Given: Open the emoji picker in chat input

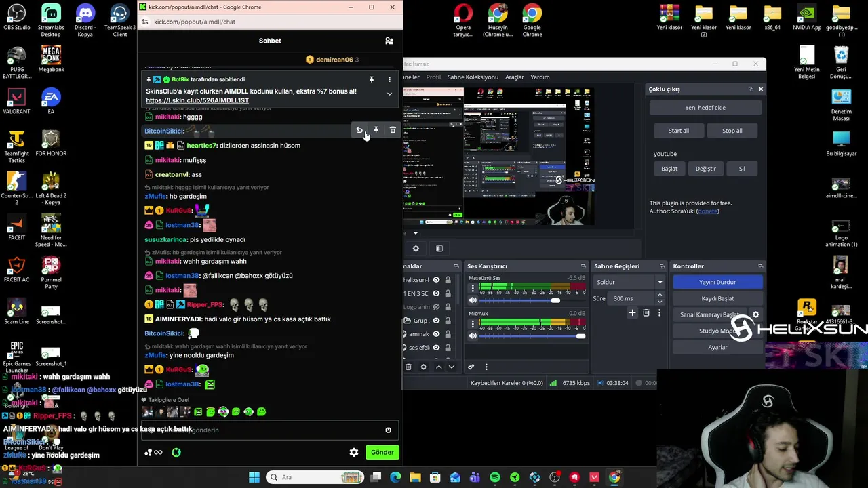Looking at the screenshot, I should tap(388, 430).
